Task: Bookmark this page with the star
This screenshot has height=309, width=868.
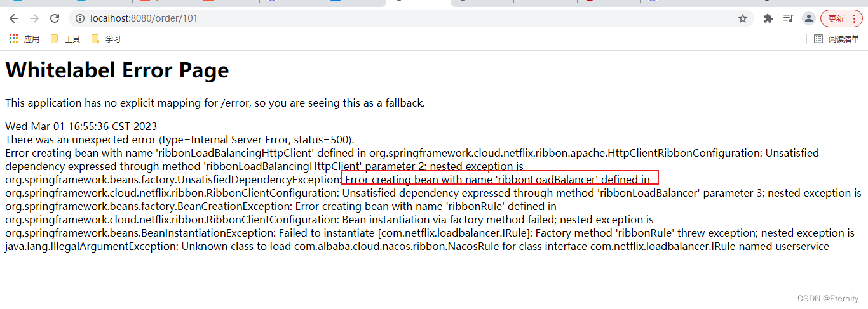Action: coord(742,18)
